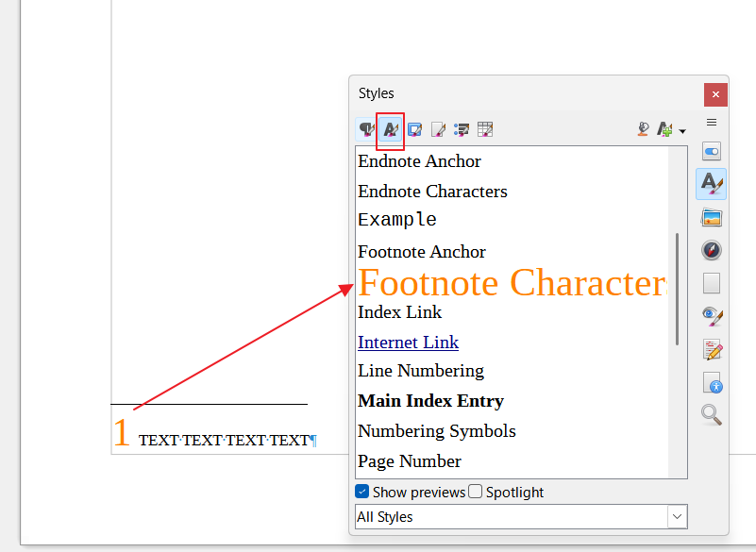Expand the All Styles filter dropdown
The height and width of the screenshot is (552, 756).
pos(677,516)
